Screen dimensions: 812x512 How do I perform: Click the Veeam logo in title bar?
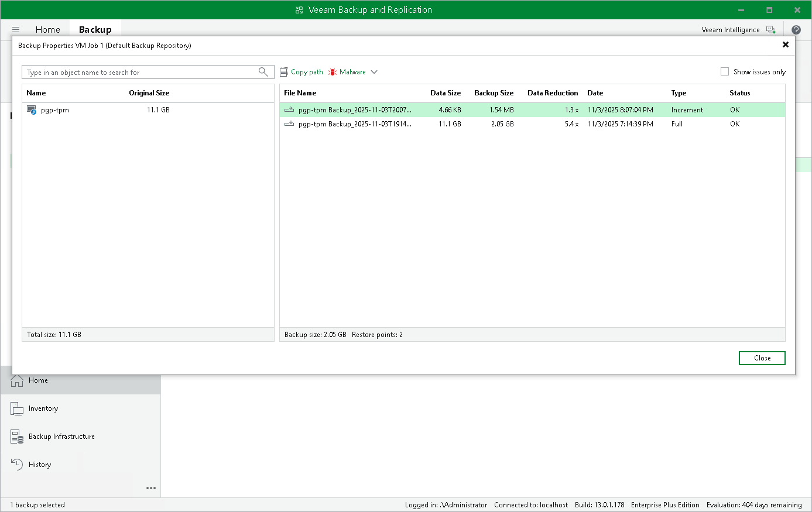299,10
